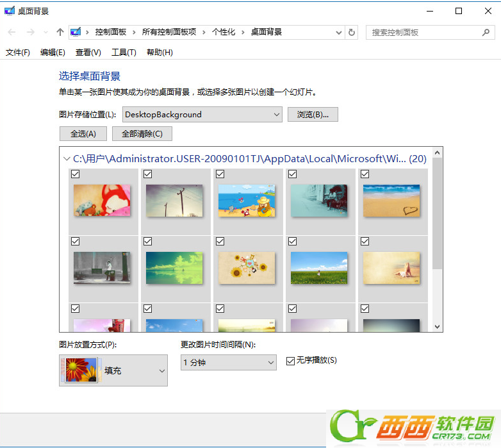The width and height of the screenshot is (501, 448).
Task: Select the teal street figure wallpaper thumbnail
Action: pyautogui.click(x=319, y=201)
